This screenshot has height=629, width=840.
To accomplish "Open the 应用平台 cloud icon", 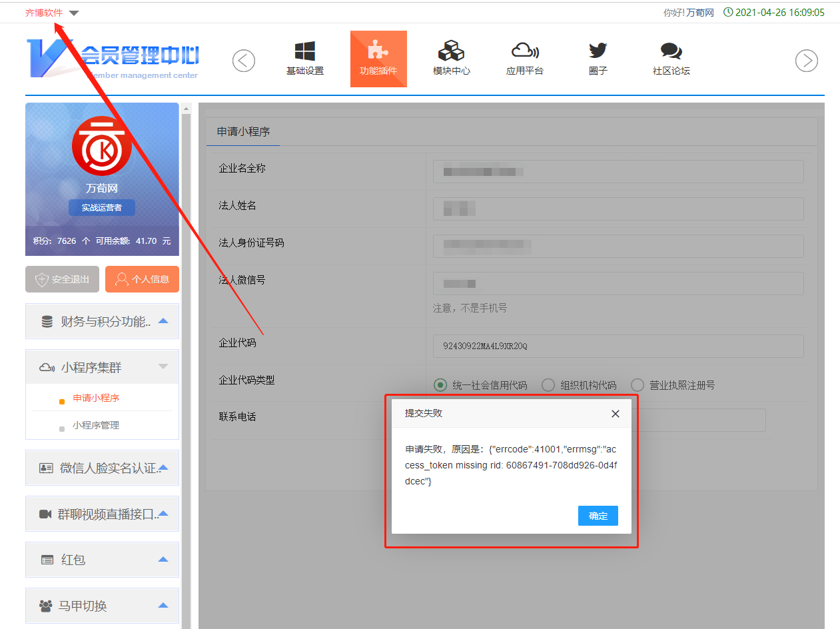I will (x=525, y=52).
